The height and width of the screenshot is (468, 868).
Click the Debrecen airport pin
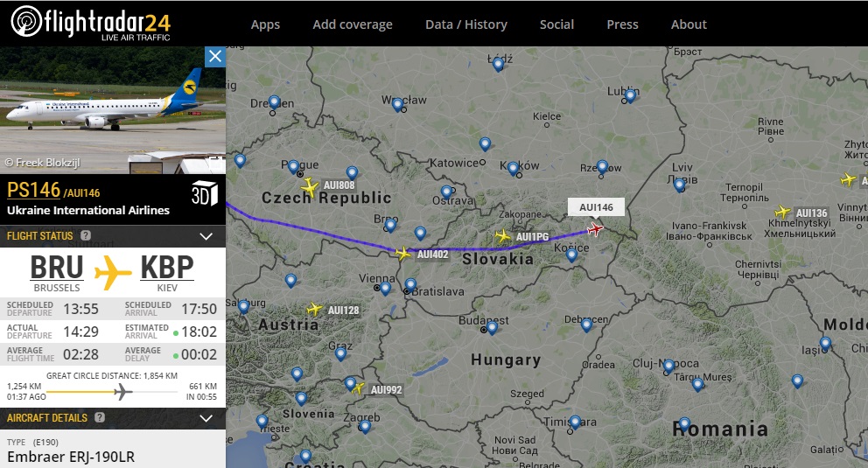587,325
